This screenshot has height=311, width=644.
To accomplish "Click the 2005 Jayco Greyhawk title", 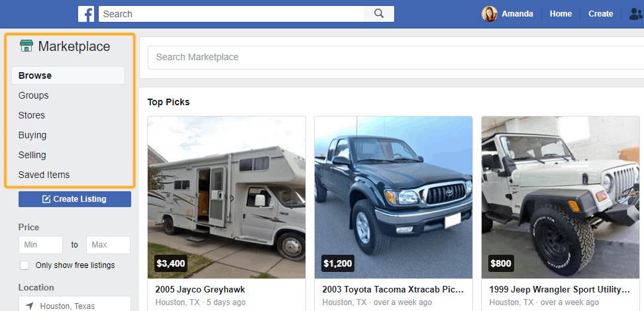I will pyautogui.click(x=200, y=290).
